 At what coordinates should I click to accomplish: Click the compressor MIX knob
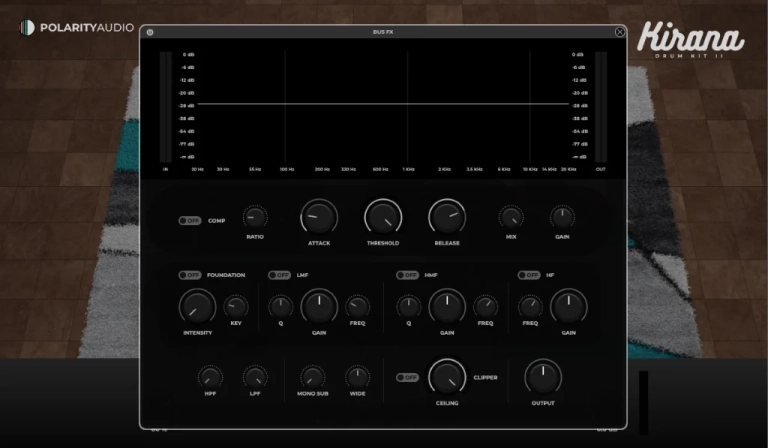[x=511, y=217]
